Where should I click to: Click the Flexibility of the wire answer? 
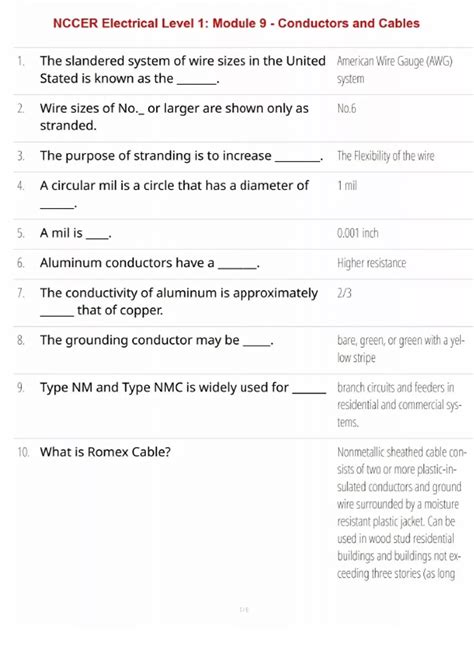[385, 156]
